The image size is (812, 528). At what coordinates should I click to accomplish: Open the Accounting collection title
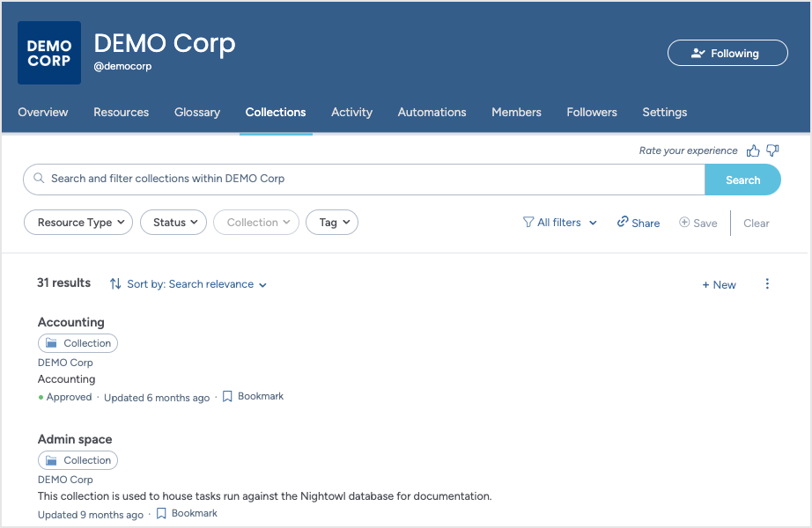[71, 322]
